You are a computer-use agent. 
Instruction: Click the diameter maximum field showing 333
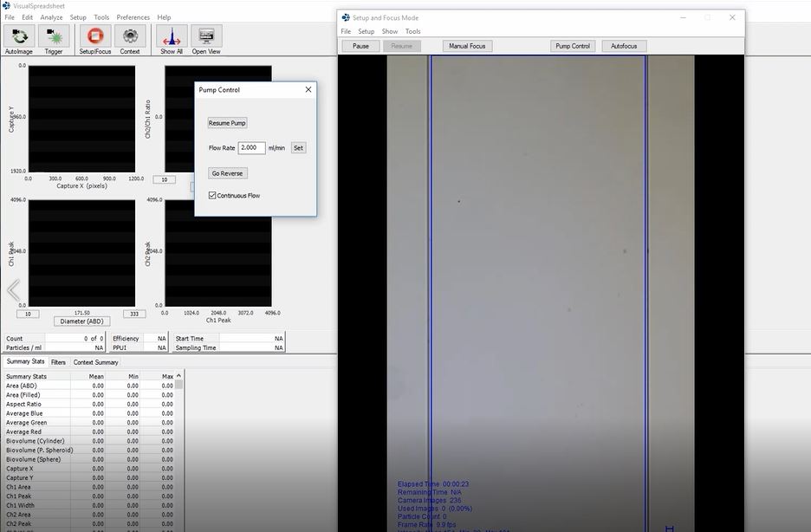click(134, 314)
